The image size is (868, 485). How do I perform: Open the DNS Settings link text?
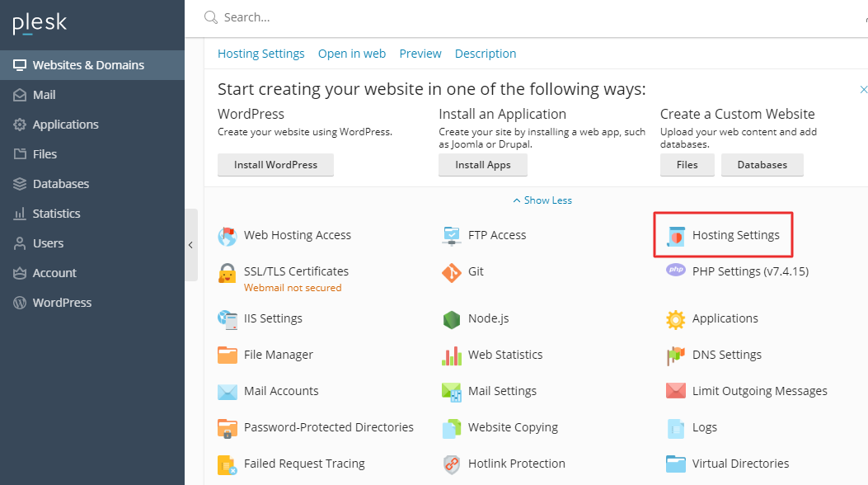727,355
